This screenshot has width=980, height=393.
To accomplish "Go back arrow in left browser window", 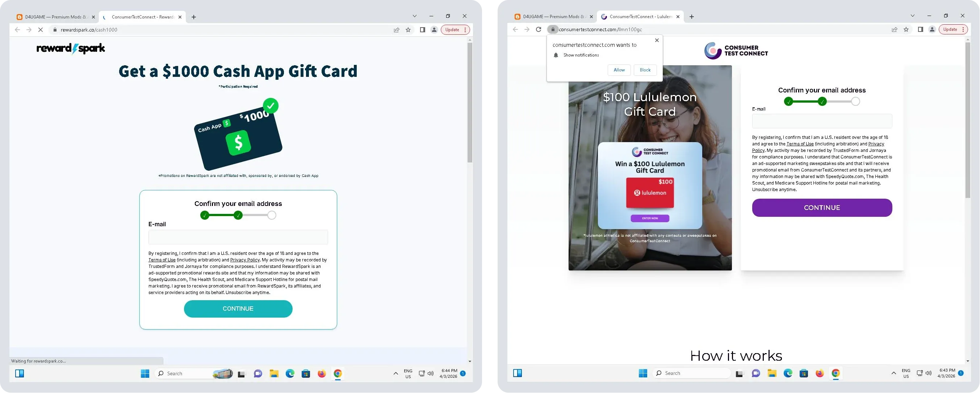I will click(x=17, y=30).
